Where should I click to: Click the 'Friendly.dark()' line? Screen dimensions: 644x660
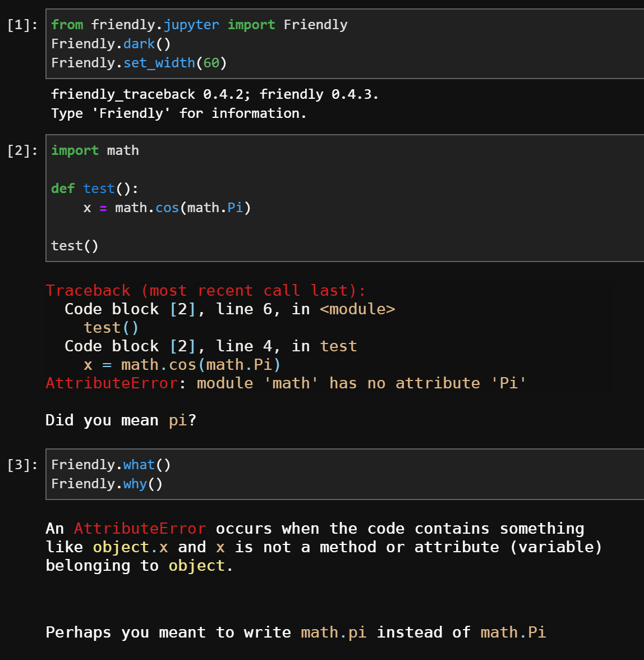(111, 44)
